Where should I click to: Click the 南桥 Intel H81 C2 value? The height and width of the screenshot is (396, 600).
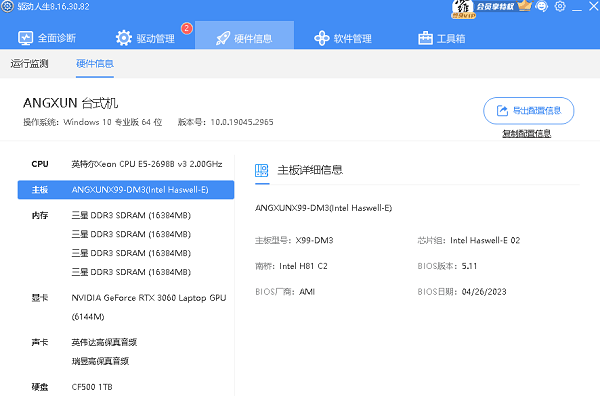303,266
